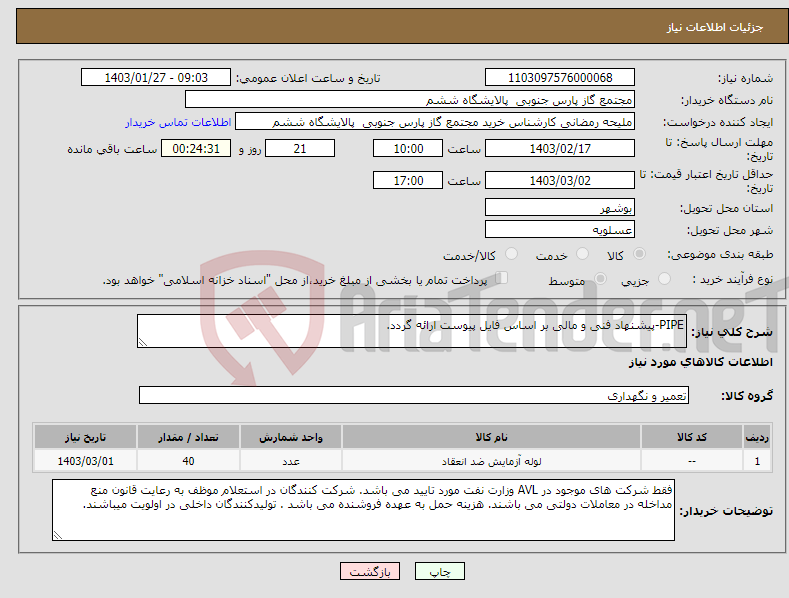789x598 pixels.
Task: Click the remaining days field showing 21
Action: (300, 148)
